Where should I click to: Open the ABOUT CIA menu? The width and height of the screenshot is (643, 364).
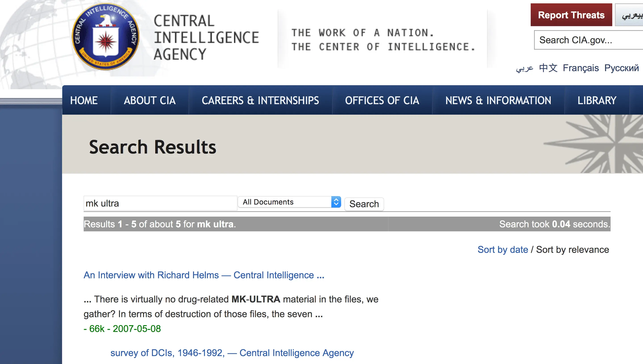[150, 101]
